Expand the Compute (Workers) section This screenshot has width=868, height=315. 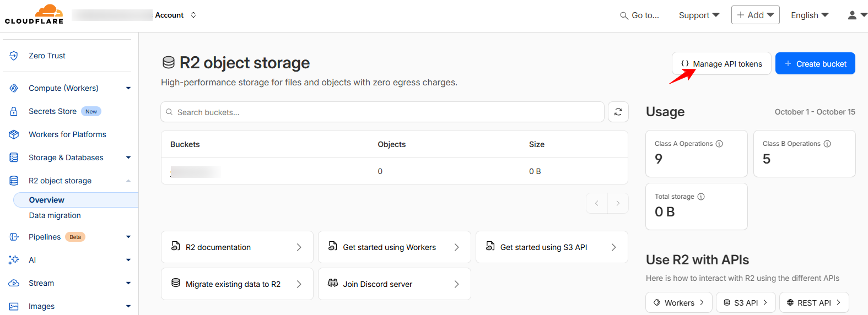(128, 88)
